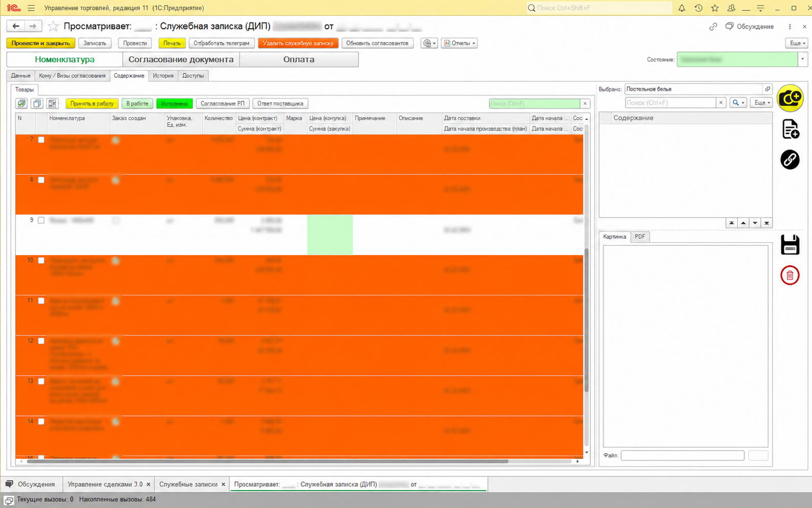Switch to Согласование документа section

(x=181, y=59)
